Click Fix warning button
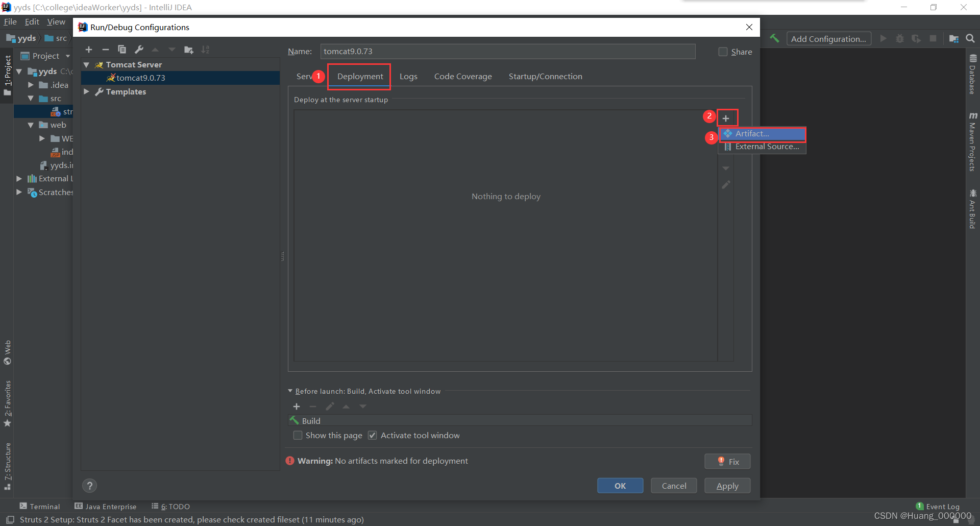Screen dimensions: 980x526 [x=727, y=461]
